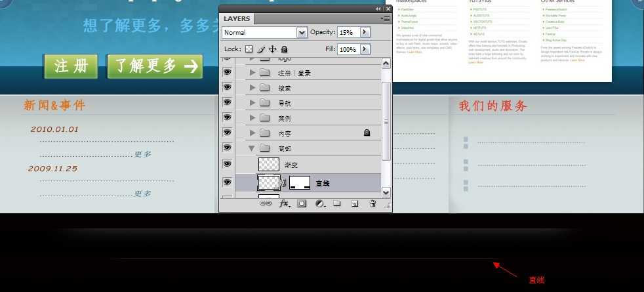Click the layers list scrollbar thumb
The image size is (644, 292).
coord(386,121)
